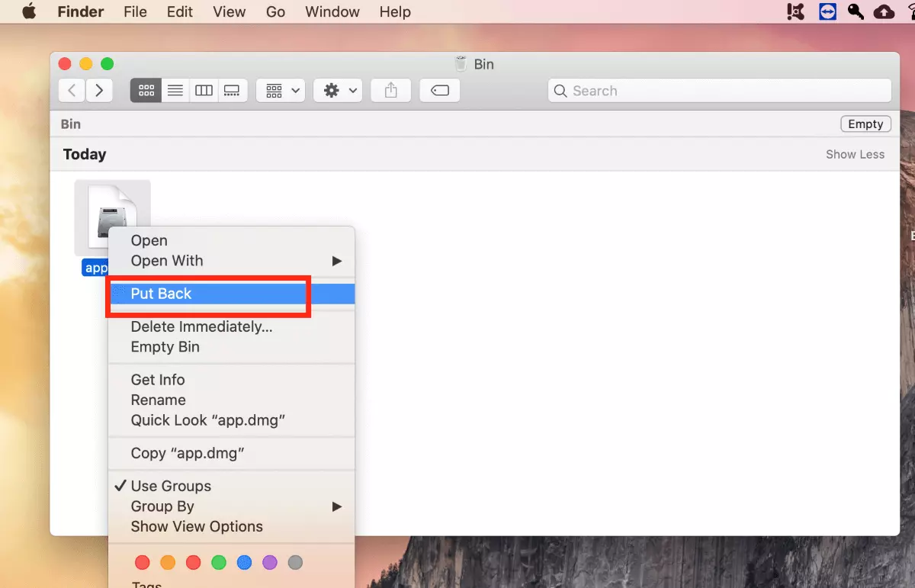This screenshot has width=915, height=588.
Task: Open the Edit menu
Action: pos(180,11)
